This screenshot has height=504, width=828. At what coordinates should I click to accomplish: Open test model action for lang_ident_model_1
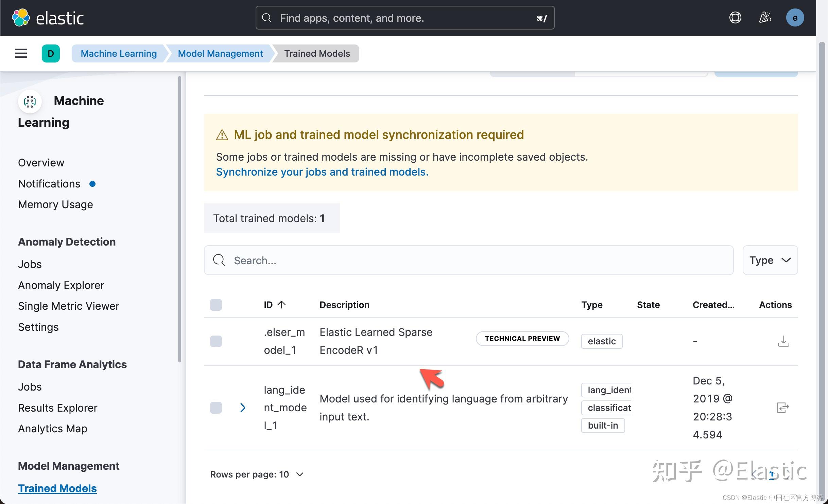[783, 408]
